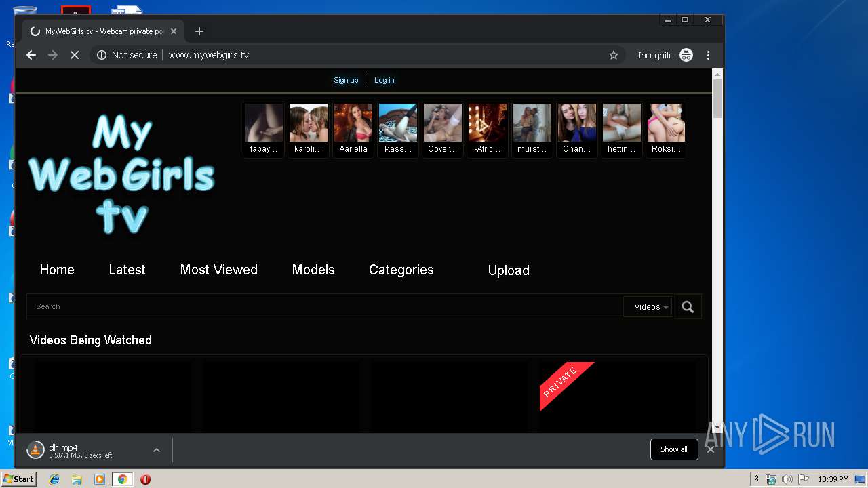Close the MyWebGirls.tv tab
This screenshot has width=868, height=488.
[x=174, y=31]
